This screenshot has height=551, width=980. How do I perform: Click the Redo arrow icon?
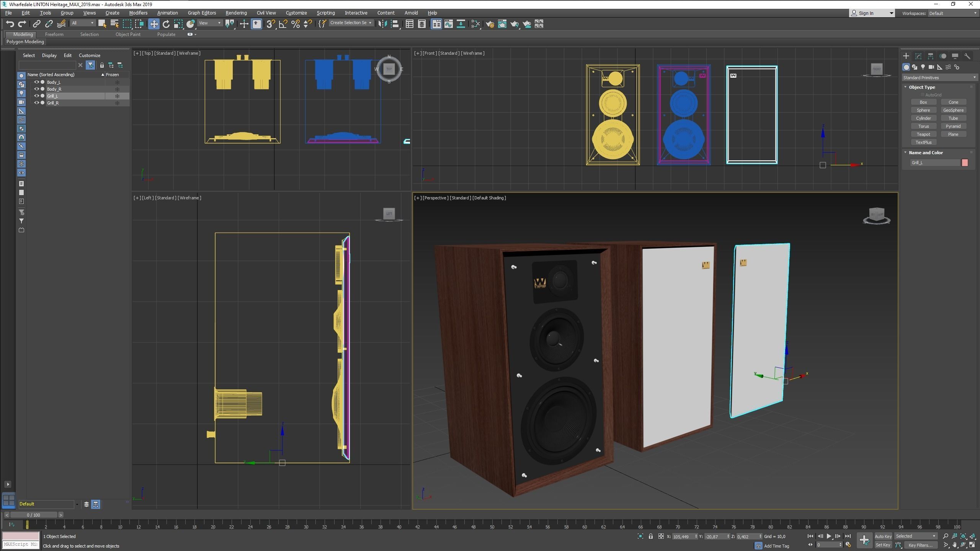point(22,24)
